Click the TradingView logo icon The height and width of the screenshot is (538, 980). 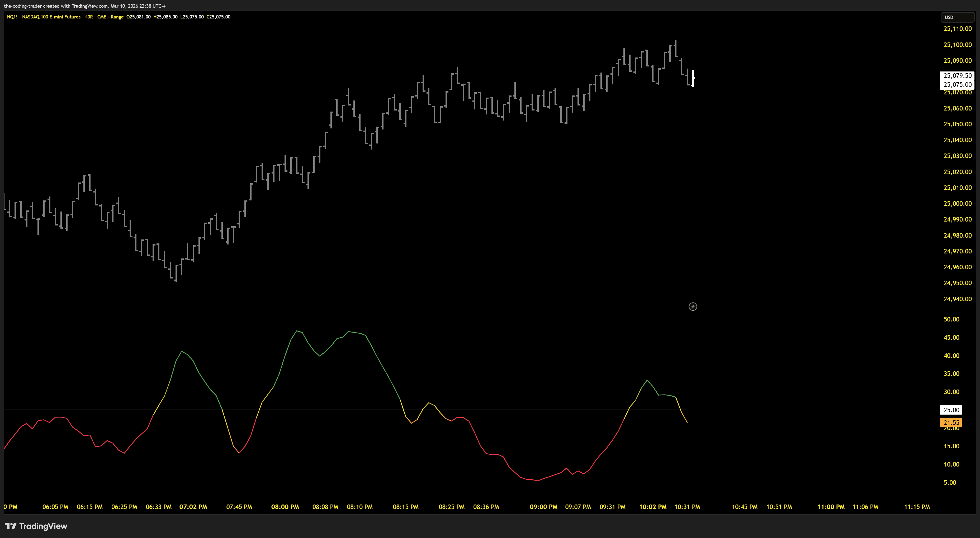point(10,526)
